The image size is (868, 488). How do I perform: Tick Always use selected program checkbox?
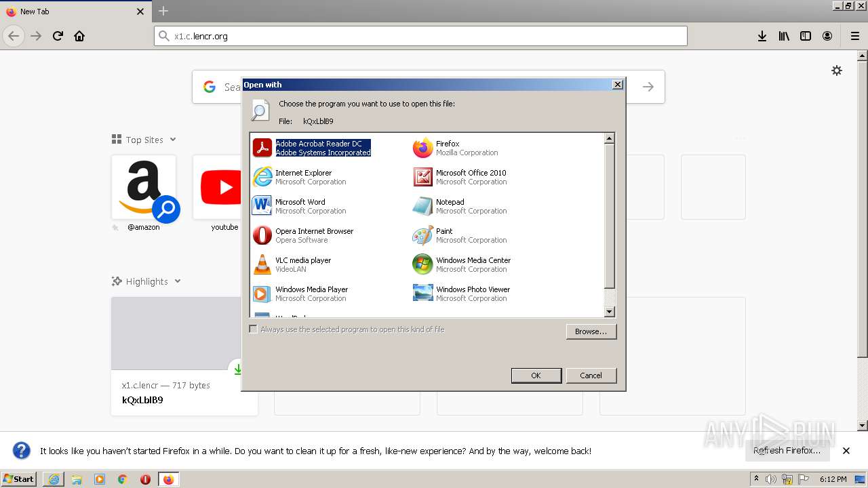253,329
